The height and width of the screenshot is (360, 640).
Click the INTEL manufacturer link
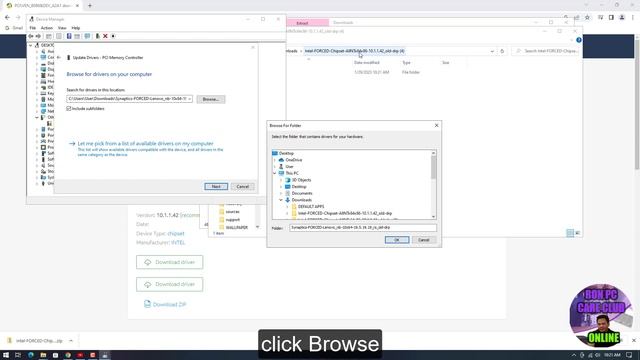pyautogui.click(x=178, y=242)
